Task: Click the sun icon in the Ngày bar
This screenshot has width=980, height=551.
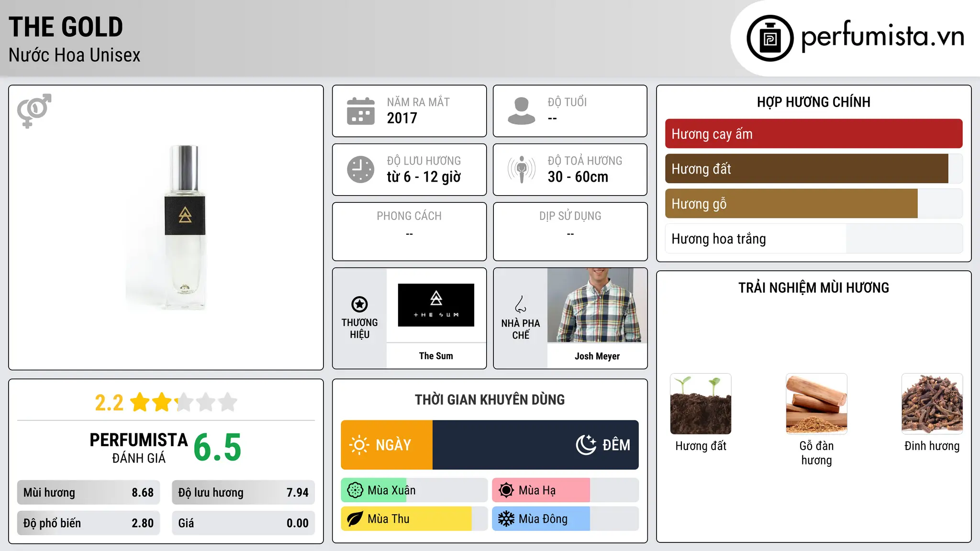Action: tap(359, 445)
